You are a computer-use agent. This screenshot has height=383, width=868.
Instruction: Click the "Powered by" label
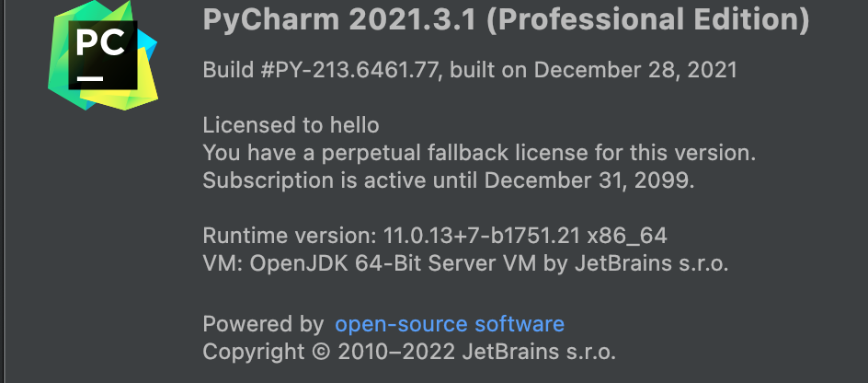tap(263, 324)
